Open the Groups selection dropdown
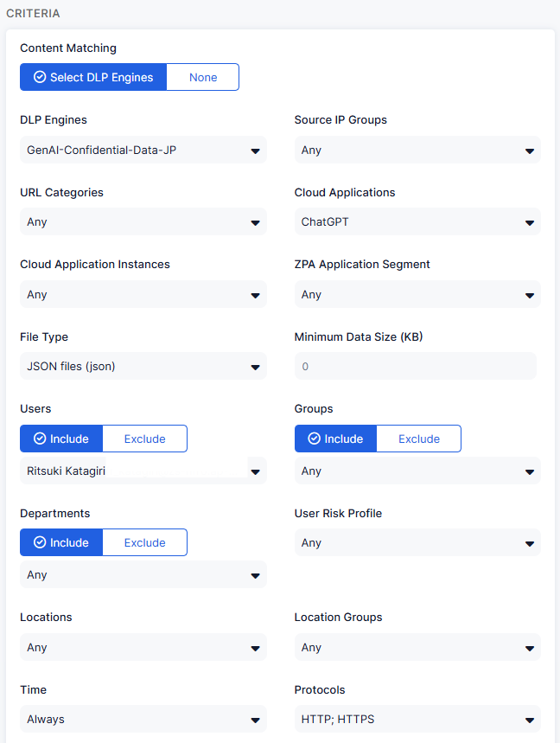Screen dimensions: 560x743 [417, 471]
